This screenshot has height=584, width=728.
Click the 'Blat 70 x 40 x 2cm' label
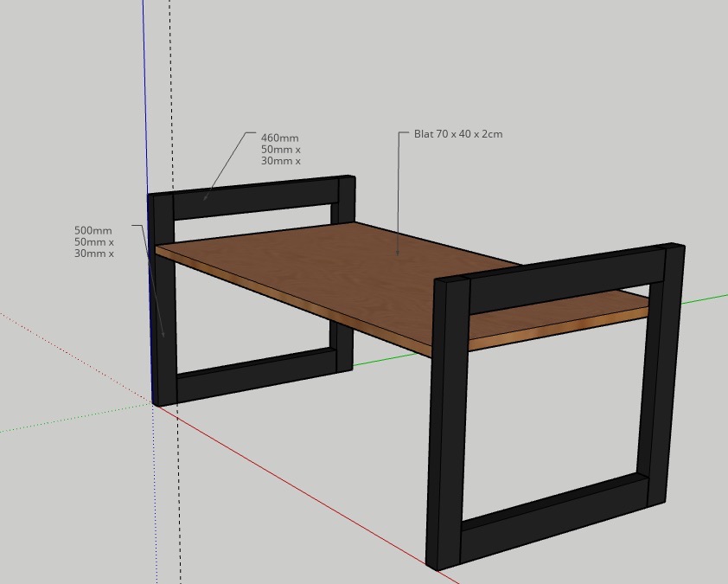[x=458, y=134]
